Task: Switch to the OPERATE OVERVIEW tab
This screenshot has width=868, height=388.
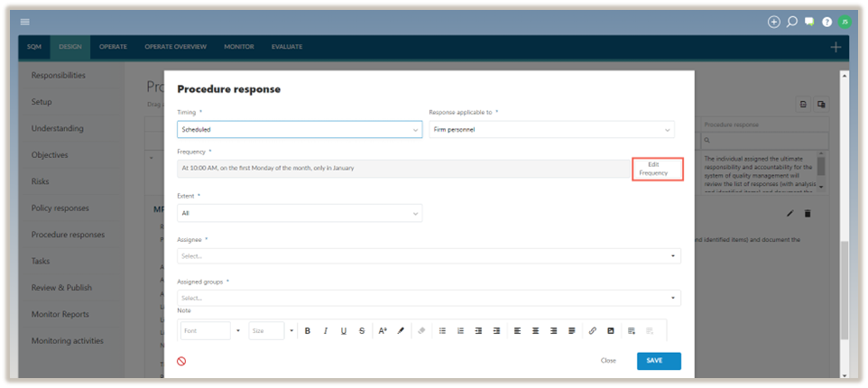Action: click(x=175, y=47)
